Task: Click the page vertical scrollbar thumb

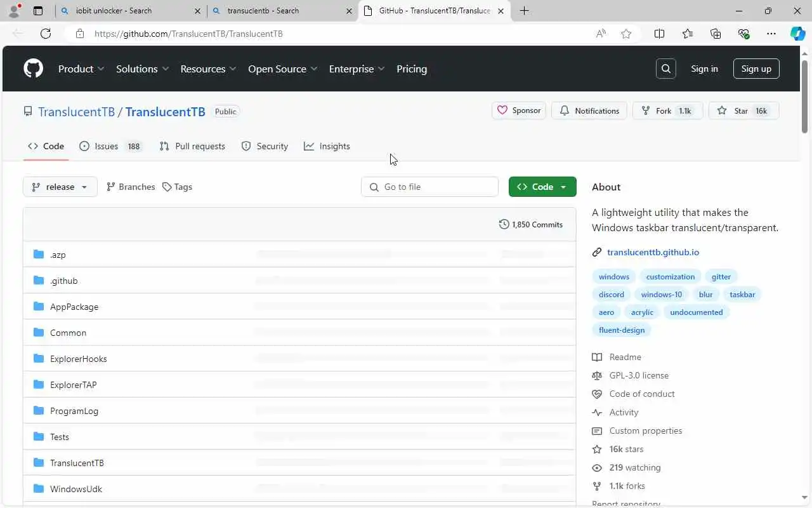Action: (805, 96)
